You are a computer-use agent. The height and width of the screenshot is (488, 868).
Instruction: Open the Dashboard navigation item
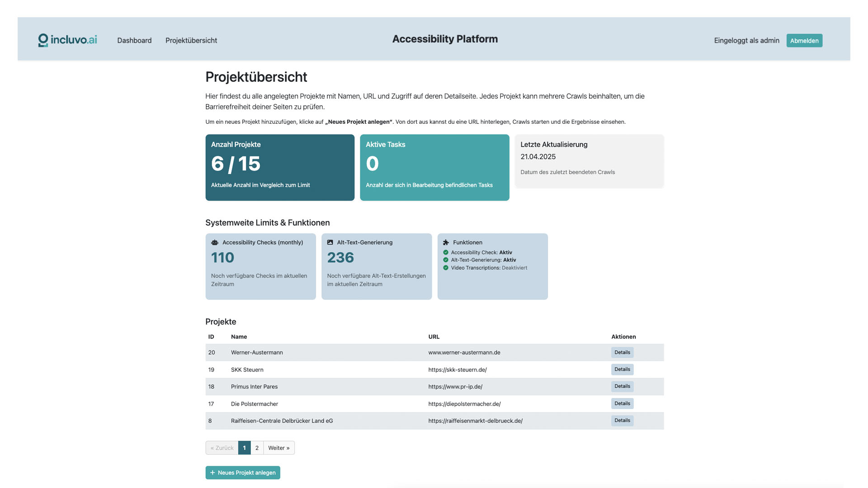coord(134,40)
